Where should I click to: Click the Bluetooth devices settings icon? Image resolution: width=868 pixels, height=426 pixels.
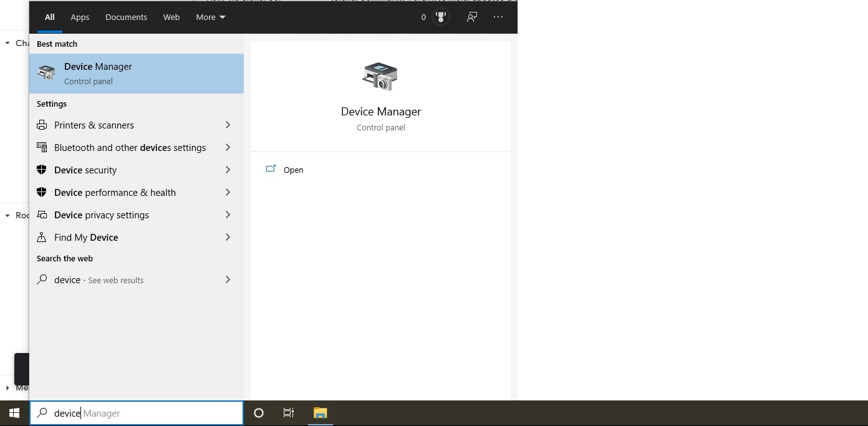pos(42,148)
